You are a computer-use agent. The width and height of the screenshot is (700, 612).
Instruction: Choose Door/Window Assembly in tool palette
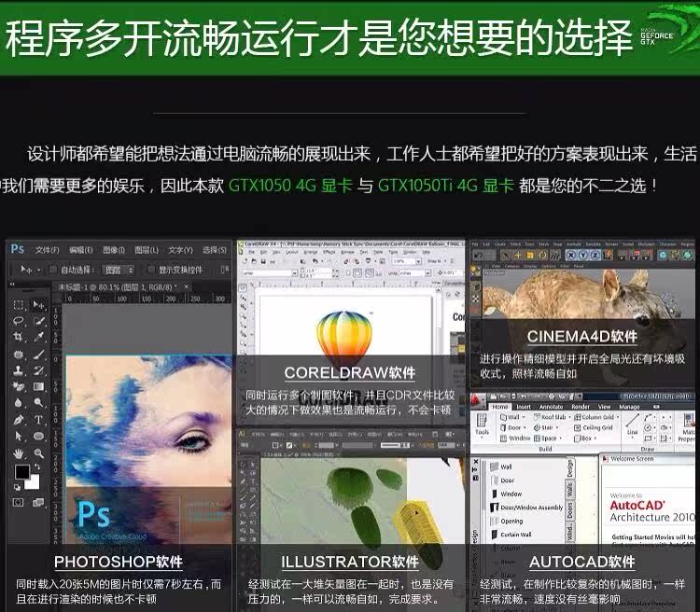(526, 508)
